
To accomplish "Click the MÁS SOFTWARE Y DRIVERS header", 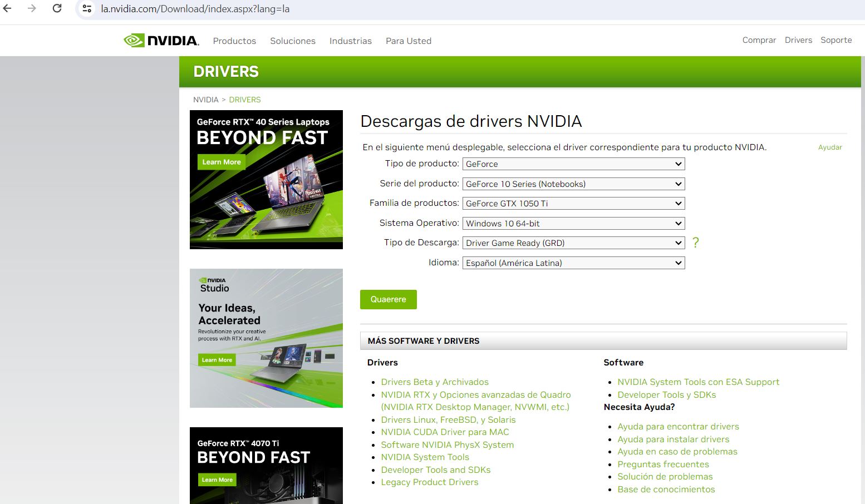I will tap(603, 341).
